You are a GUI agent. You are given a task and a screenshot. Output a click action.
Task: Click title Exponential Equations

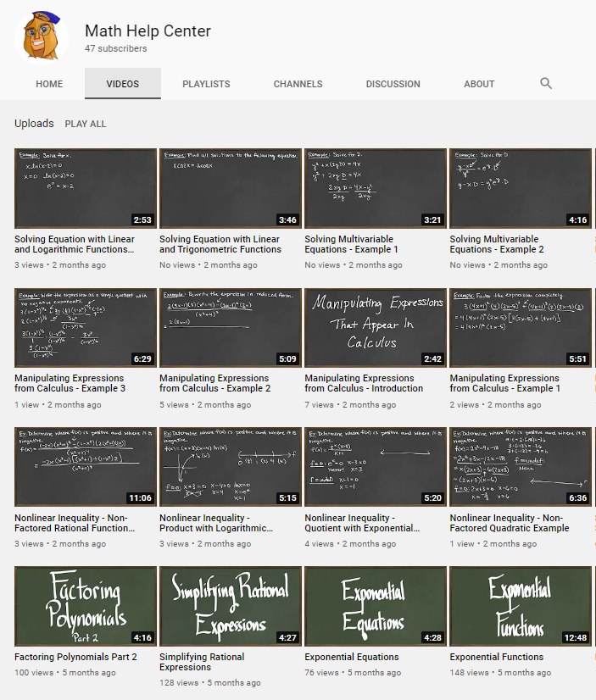pos(352,657)
